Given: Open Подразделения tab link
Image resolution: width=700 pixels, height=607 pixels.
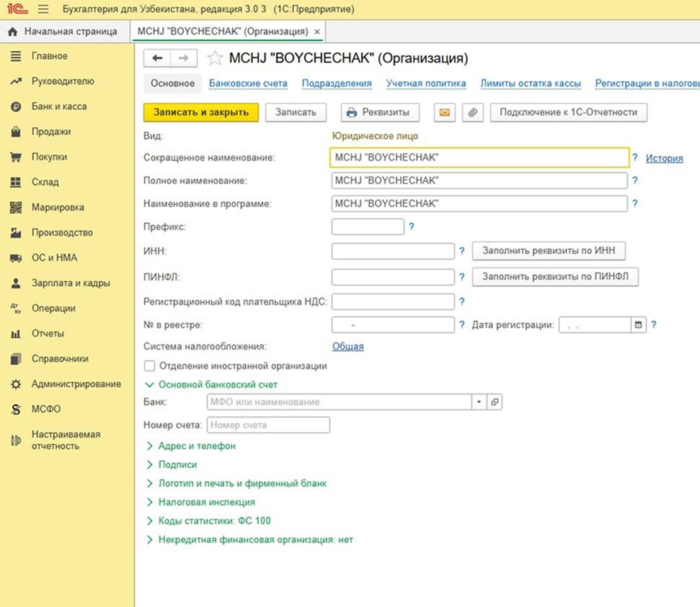Looking at the screenshot, I should tap(337, 84).
